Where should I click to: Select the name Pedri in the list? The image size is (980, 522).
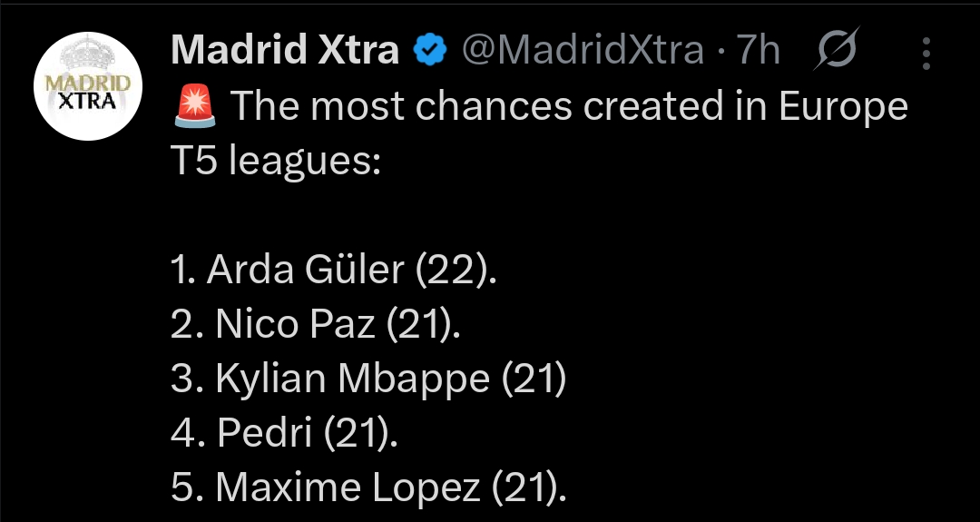pyautogui.click(x=265, y=434)
